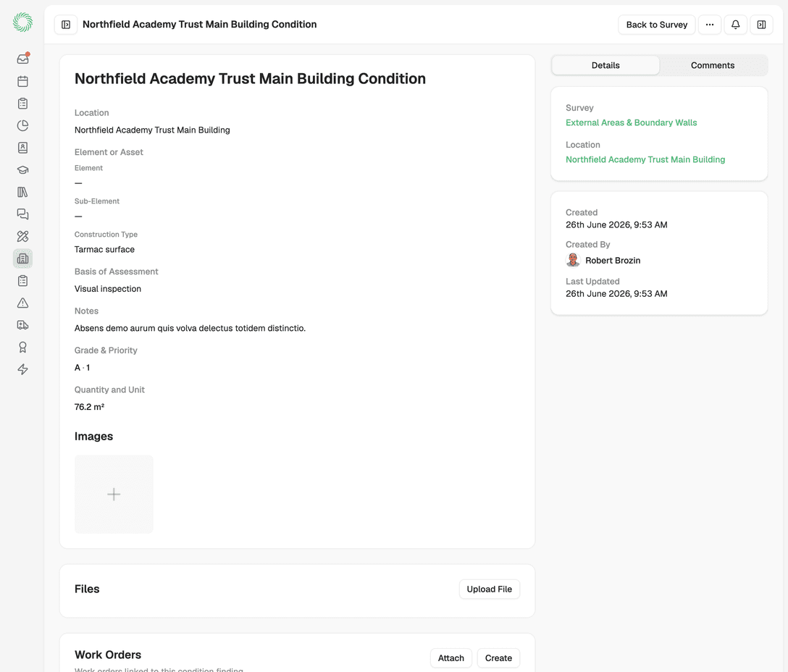Click the location value in main card
The image size is (788, 672).
[x=152, y=130]
